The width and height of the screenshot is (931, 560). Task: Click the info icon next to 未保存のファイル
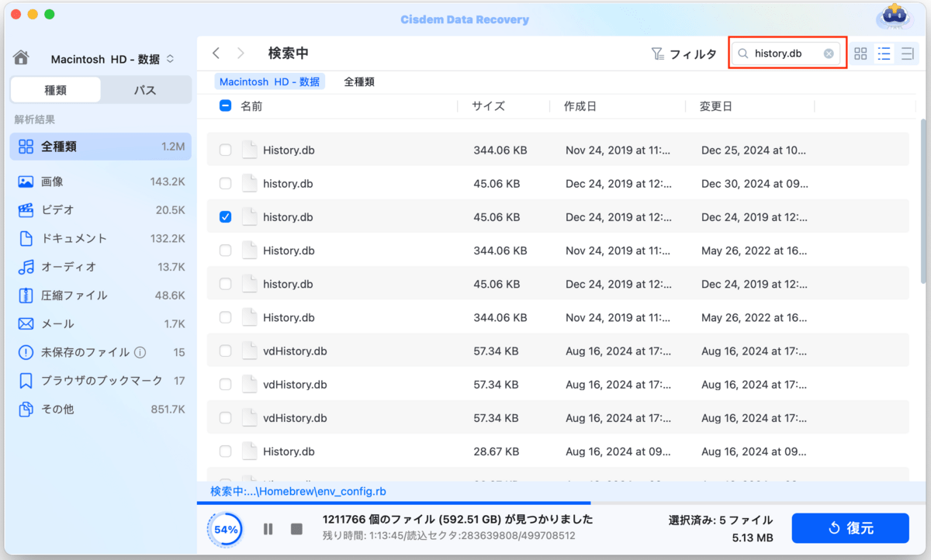pyautogui.click(x=140, y=352)
